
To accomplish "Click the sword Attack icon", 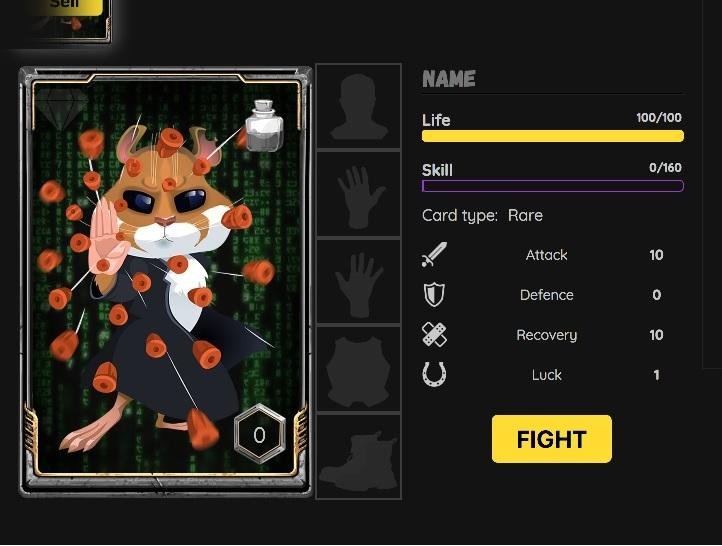I will 434,255.
